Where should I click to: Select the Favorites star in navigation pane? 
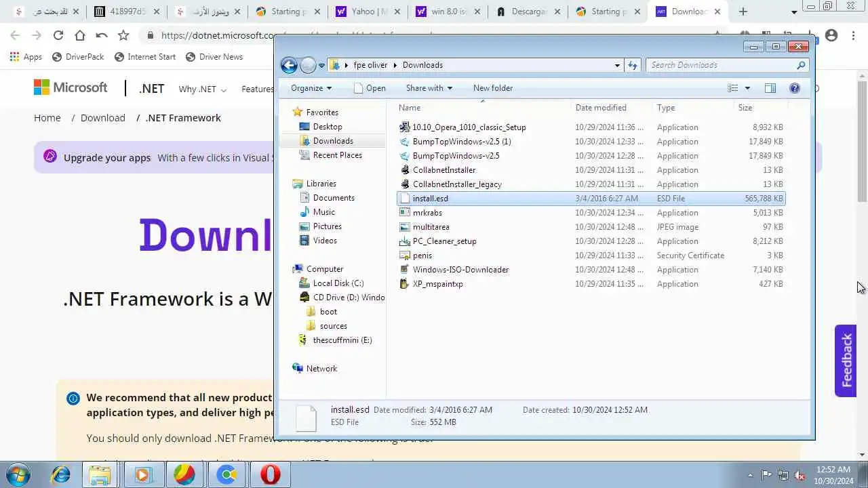pyautogui.click(x=297, y=113)
